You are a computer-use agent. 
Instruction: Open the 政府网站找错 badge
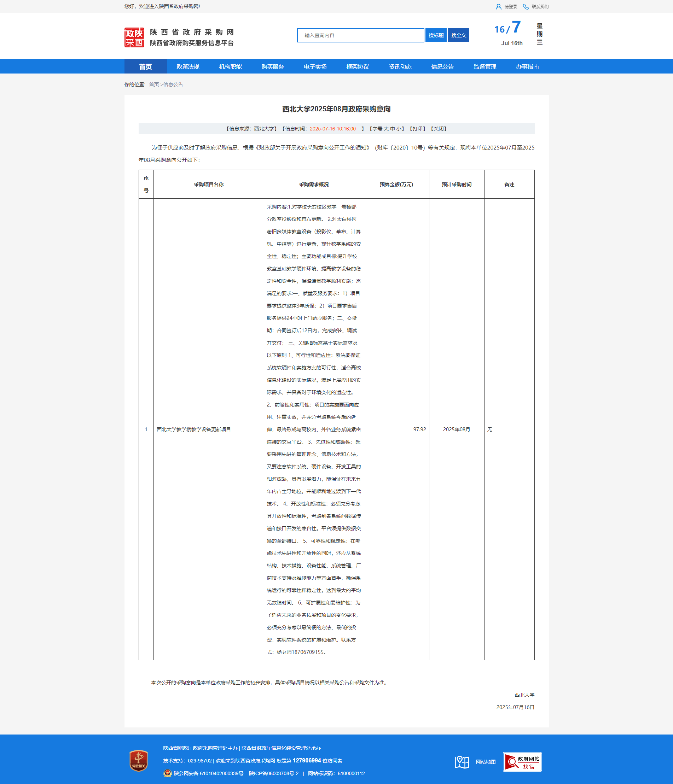tap(522, 762)
